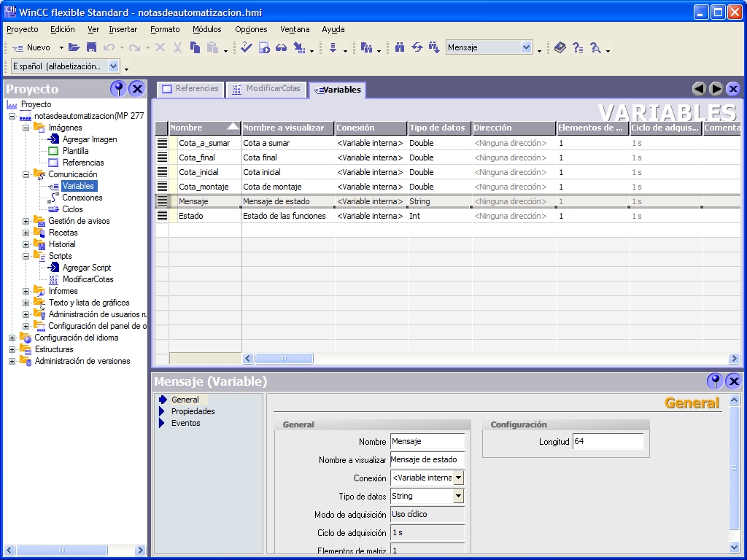The width and height of the screenshot is (747, 560).
Task: Click the Find toolbar icon
Action: click(x=401, y=47)
